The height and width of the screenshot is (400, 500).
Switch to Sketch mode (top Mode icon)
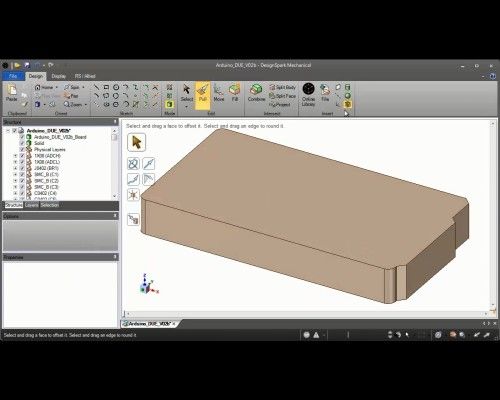coord(170,87)
